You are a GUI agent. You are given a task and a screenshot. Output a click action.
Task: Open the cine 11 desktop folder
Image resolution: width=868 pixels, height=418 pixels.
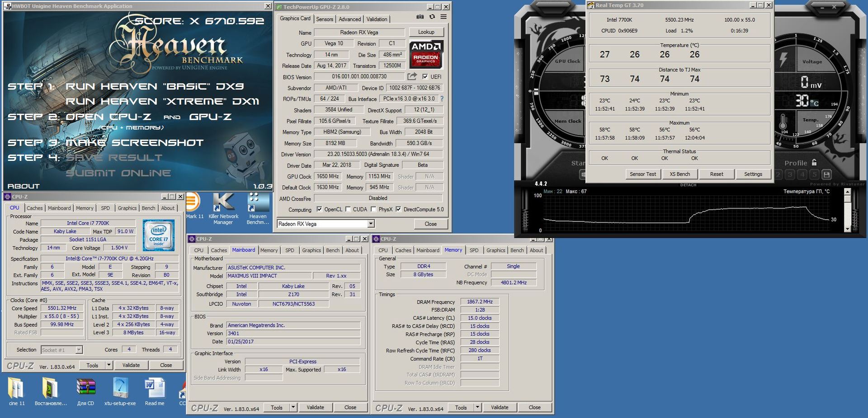pos(16,391)
